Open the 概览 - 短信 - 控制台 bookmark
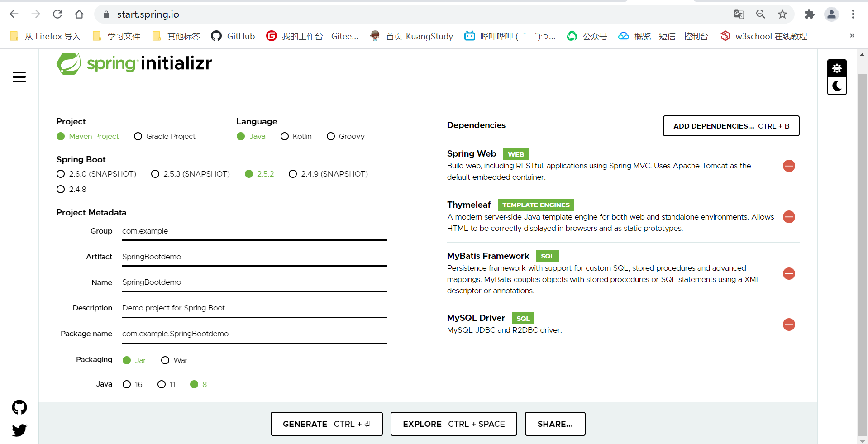Viewport: 868px width, 444px height. (x=663, y=36)
